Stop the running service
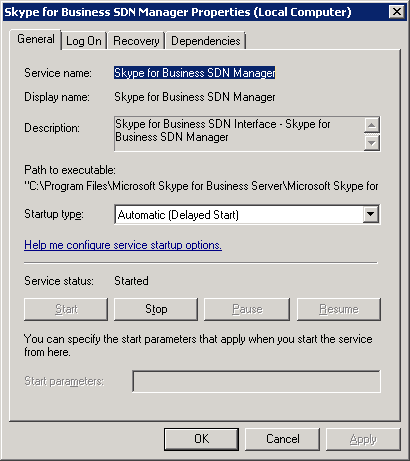The width and height of the screenshot is (410, 461). coord(156,309)
